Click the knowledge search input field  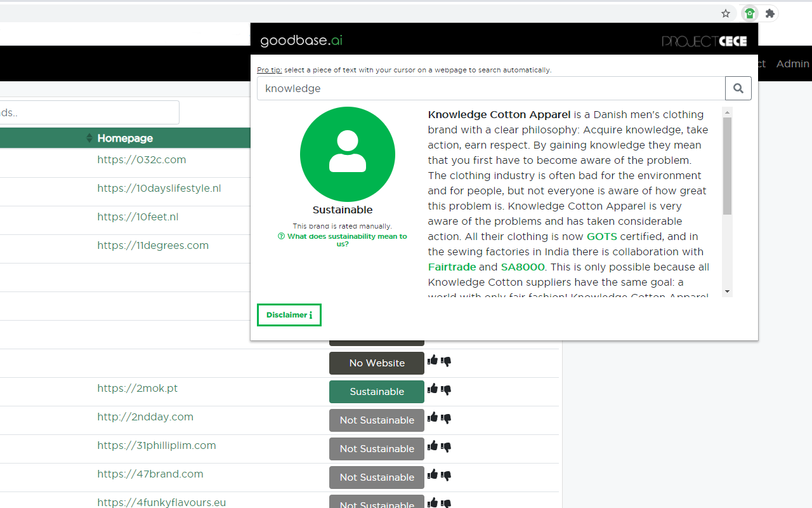(x=491, y=88)
